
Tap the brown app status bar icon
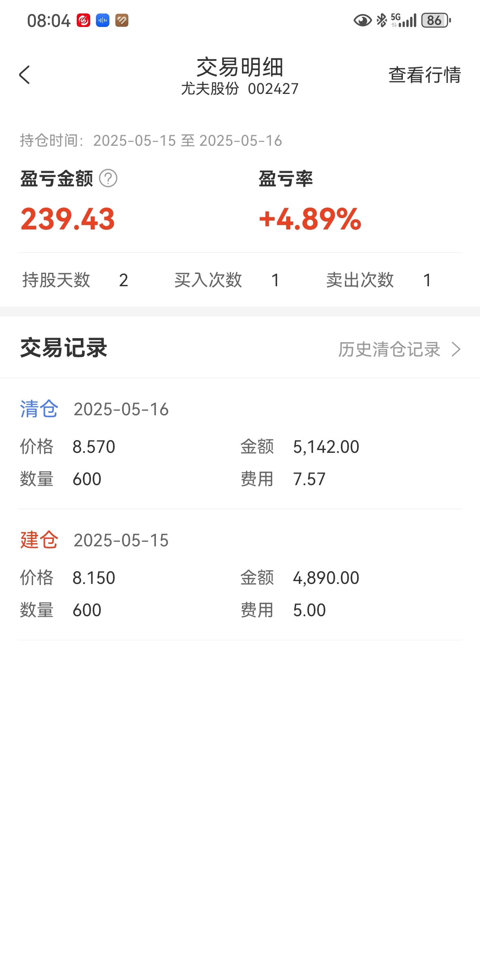pyautogui.click(x=122, y=20)
